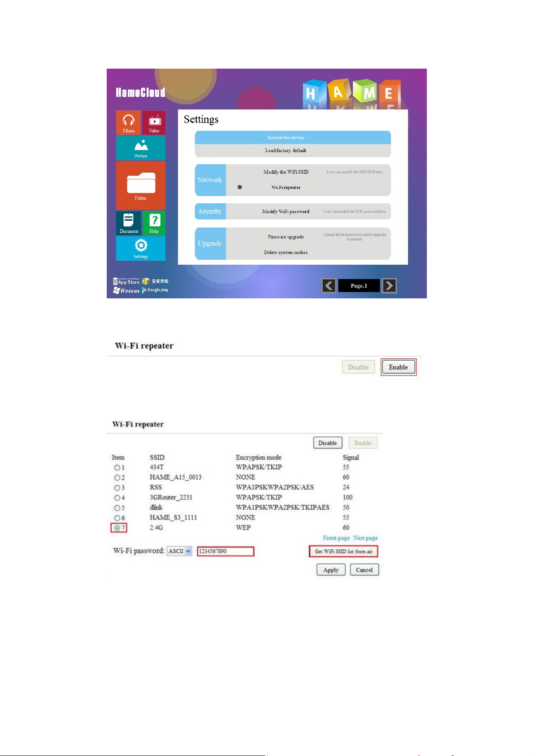Click the Upgrade section tab
Viewport: 534px width, 756px height.
pos(210,244)
